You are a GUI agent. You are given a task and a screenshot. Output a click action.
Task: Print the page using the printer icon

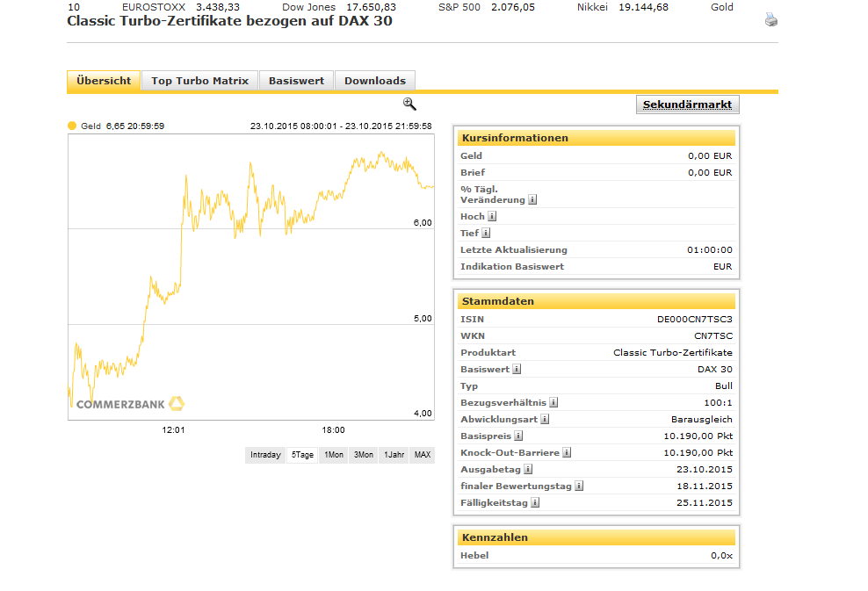[x=771, y=20]
